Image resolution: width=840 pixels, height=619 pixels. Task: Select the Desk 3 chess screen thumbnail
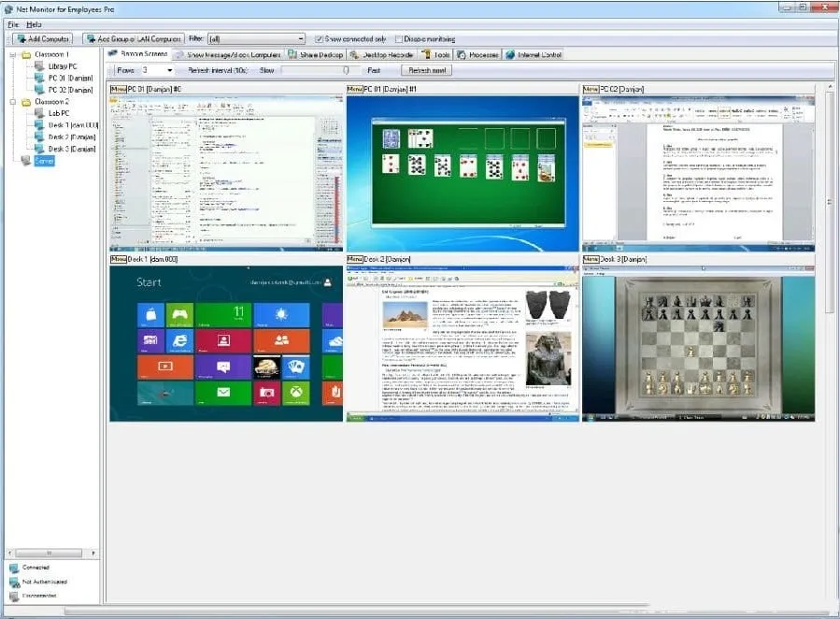(x=698, y=343)
